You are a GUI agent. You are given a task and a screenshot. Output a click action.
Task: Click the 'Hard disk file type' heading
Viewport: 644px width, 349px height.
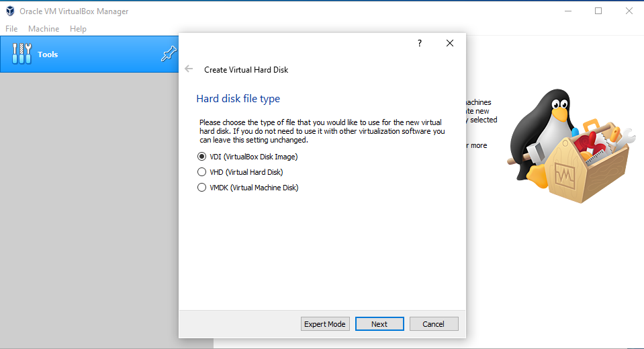click(x=238, y=99)
